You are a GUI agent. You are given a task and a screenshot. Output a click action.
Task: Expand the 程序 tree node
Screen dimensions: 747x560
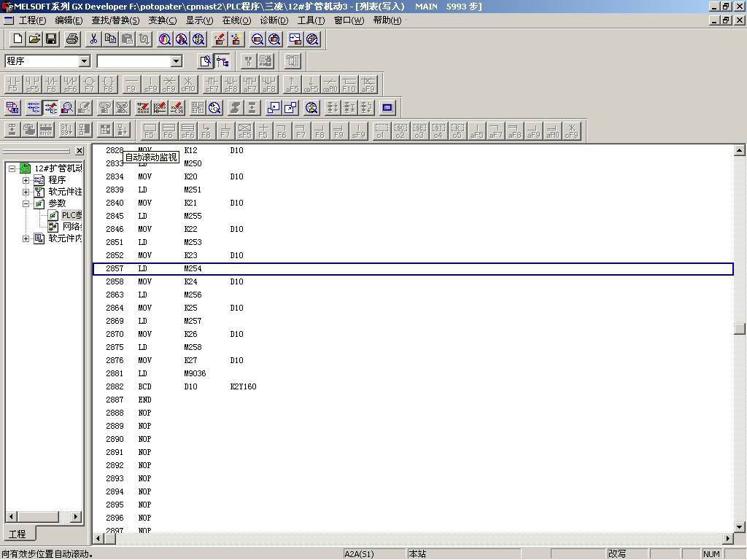coord(26,180)
